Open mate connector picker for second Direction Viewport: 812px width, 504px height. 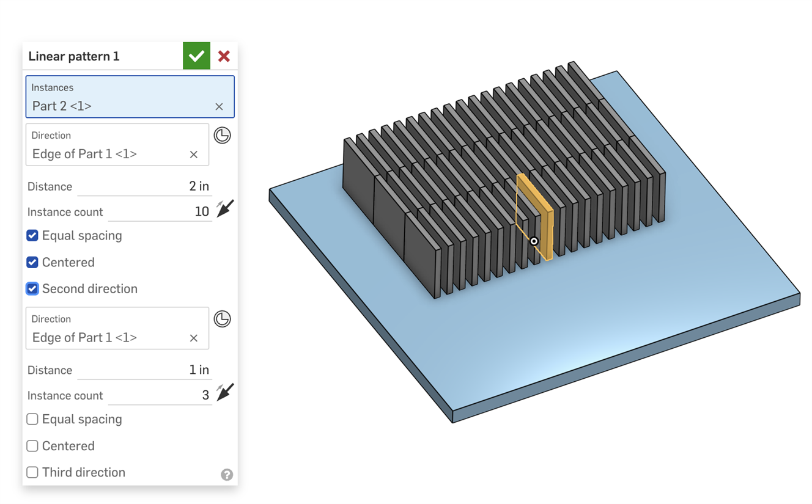[222, 318]
